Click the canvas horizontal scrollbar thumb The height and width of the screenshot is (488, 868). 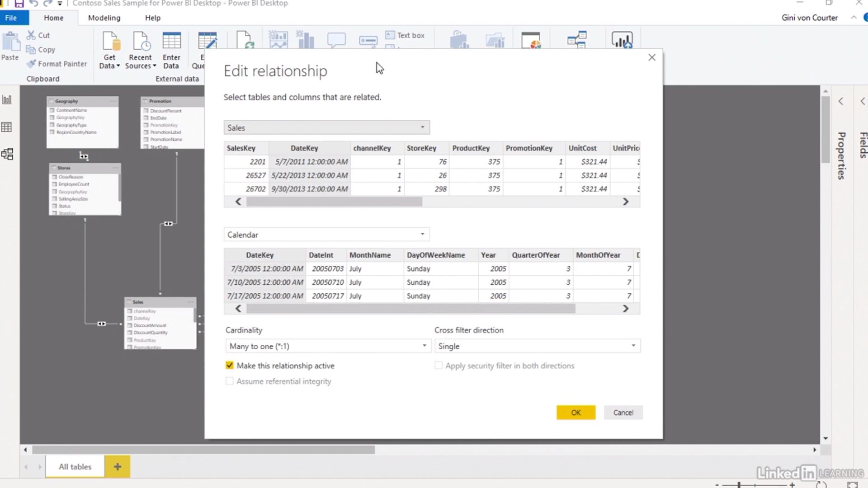point(203,450)
